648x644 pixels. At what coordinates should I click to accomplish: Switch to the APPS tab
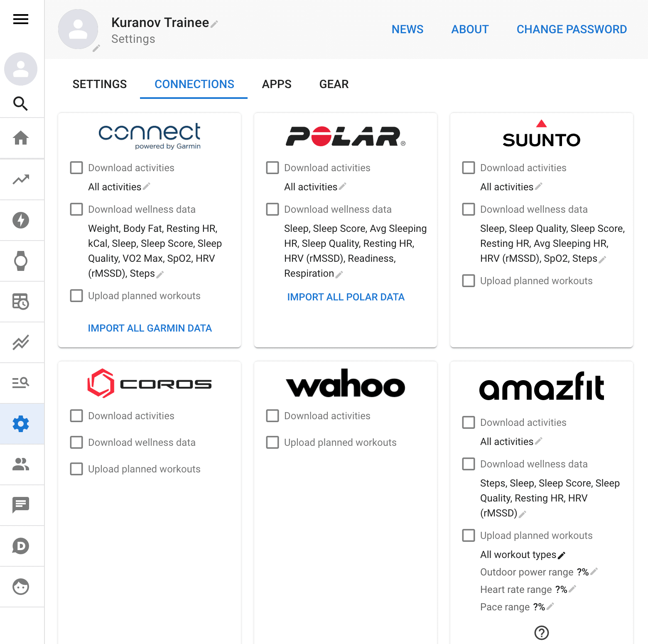pyautogui.click(x=277, y=84)
